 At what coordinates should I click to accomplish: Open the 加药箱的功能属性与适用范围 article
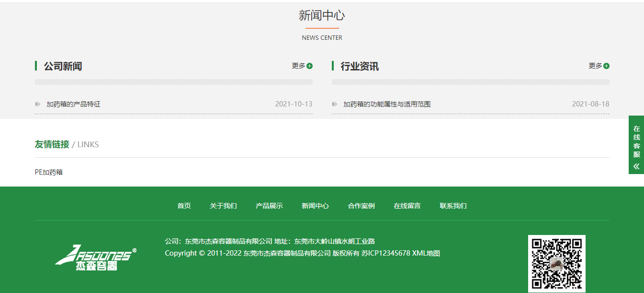(x=386, y=104)
